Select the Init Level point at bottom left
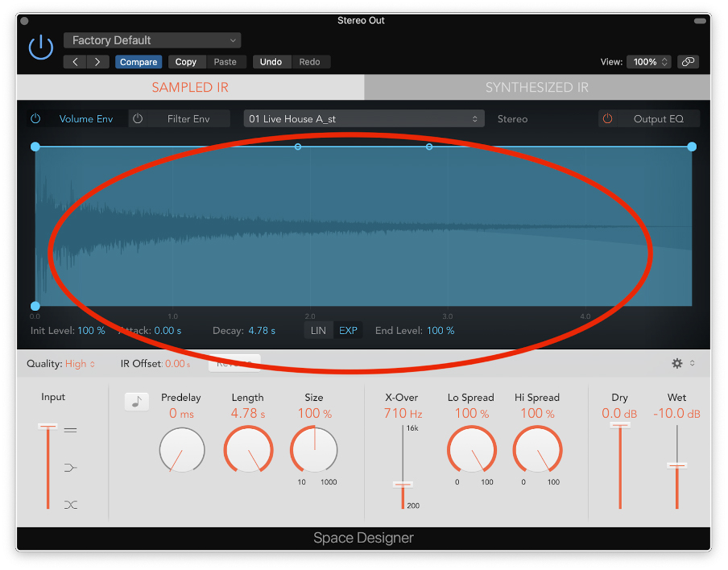The height and width of the screenshot is (570, 728). pyautogui.click(x=35, y=306)
